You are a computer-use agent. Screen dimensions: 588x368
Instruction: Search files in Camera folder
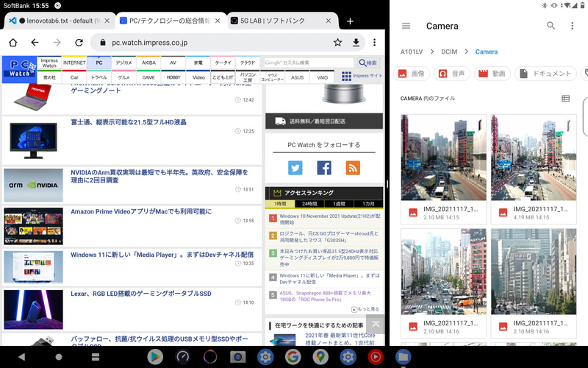coord(551,26)
